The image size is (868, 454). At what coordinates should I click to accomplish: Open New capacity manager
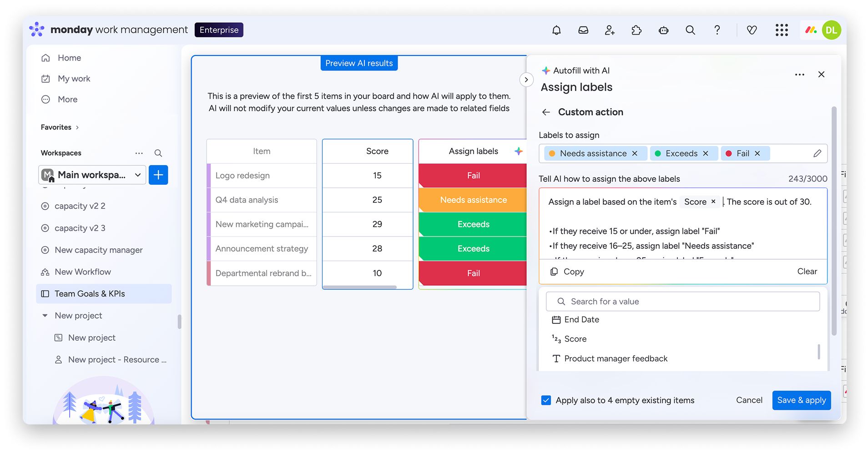click(99, 250)
